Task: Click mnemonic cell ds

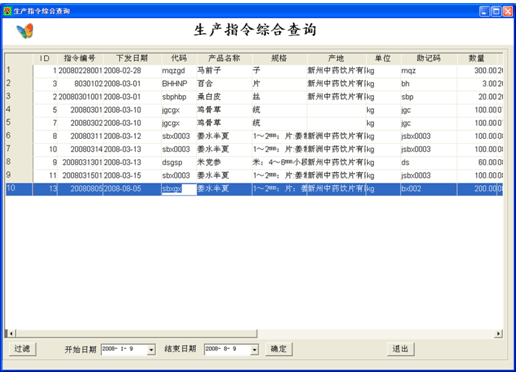Action: pos(429,162)
